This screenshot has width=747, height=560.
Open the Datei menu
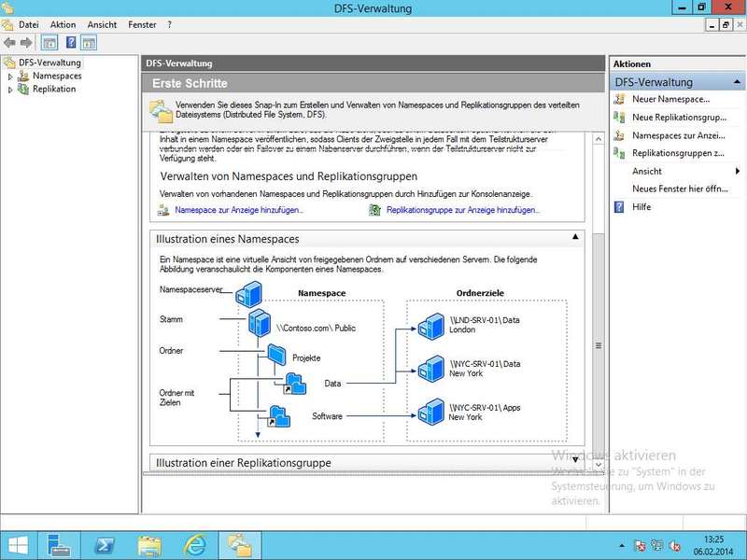pyautogui.click(x=29, y=24)
